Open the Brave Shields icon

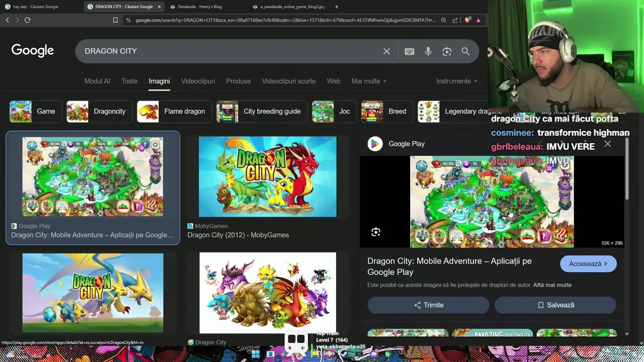(x=467, y=20)
